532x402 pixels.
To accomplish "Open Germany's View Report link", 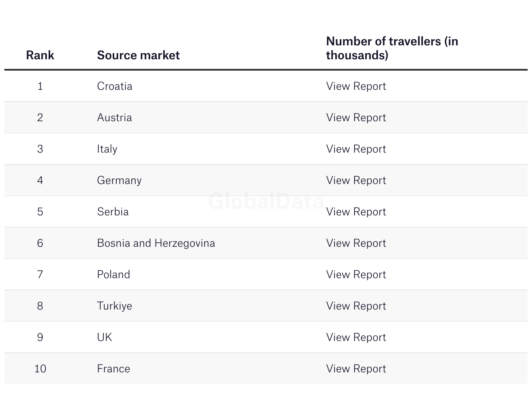I will (x=356, y=181).
